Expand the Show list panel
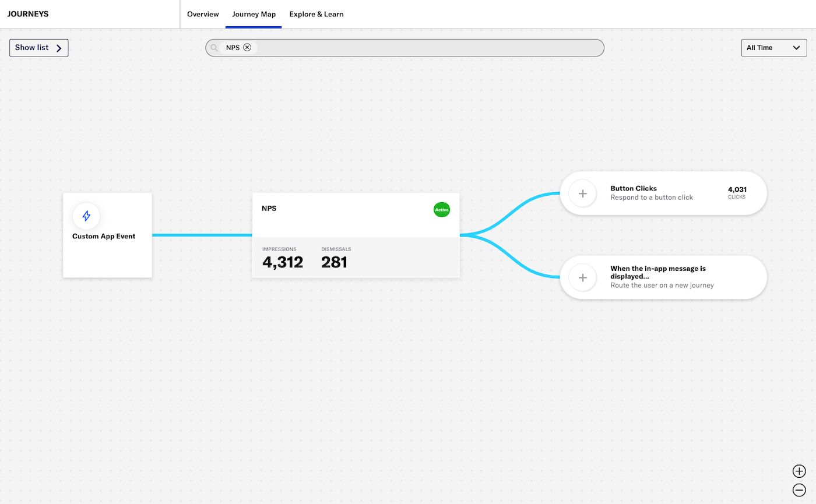 click(x=39, y=48)
